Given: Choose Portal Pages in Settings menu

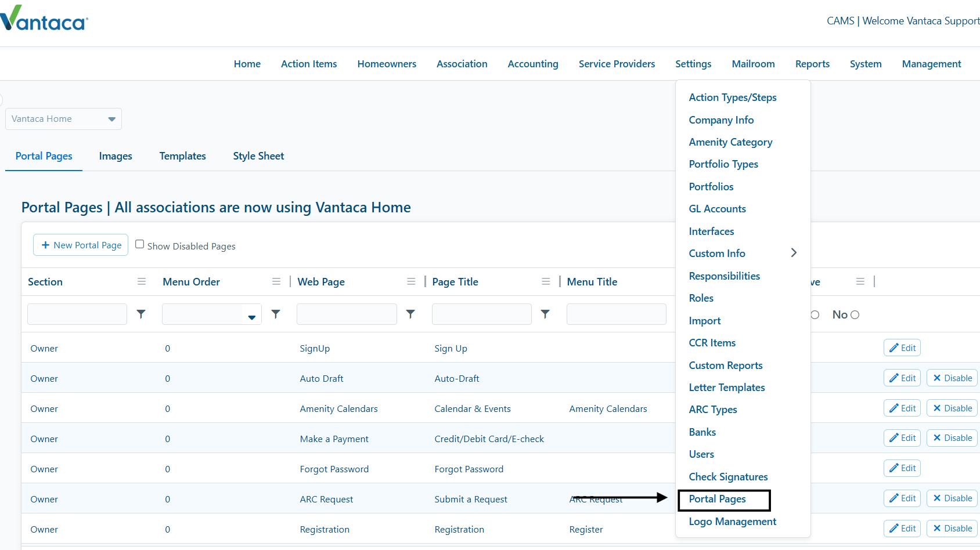Looking at the screenshot, I should pyautogui.click(x=717, y=499).
